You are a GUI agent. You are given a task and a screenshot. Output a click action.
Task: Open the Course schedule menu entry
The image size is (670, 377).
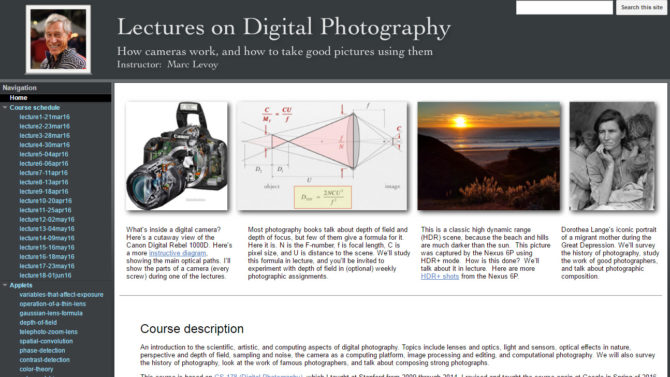coord(35,108)
